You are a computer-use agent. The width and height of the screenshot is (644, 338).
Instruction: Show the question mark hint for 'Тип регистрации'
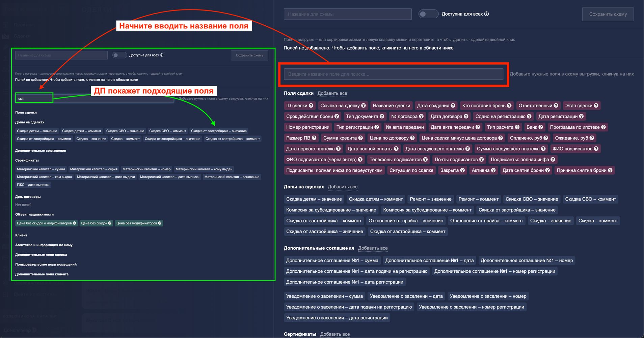(x=377, y=127)
